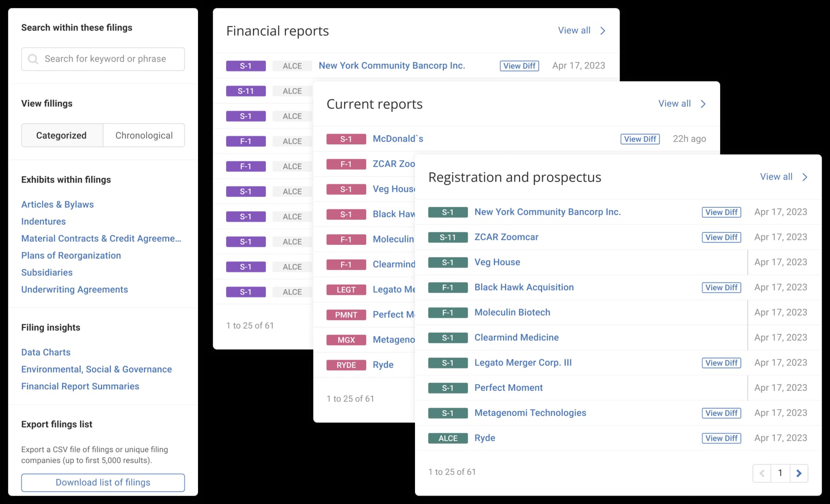Click View Diff in Financial reports first row

tap(519, 66)
